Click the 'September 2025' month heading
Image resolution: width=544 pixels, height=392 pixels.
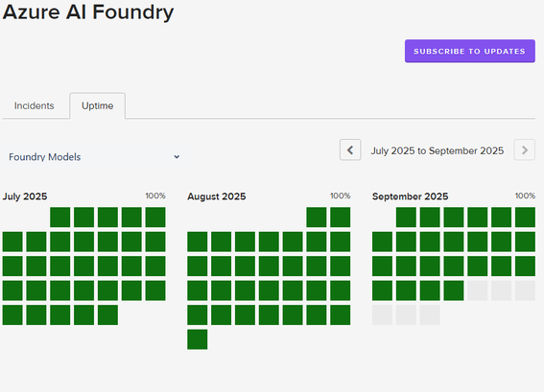[410, 196]
